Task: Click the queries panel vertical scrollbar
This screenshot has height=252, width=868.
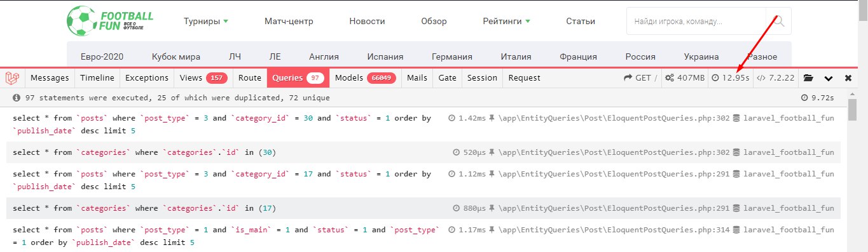Action: 853,171
